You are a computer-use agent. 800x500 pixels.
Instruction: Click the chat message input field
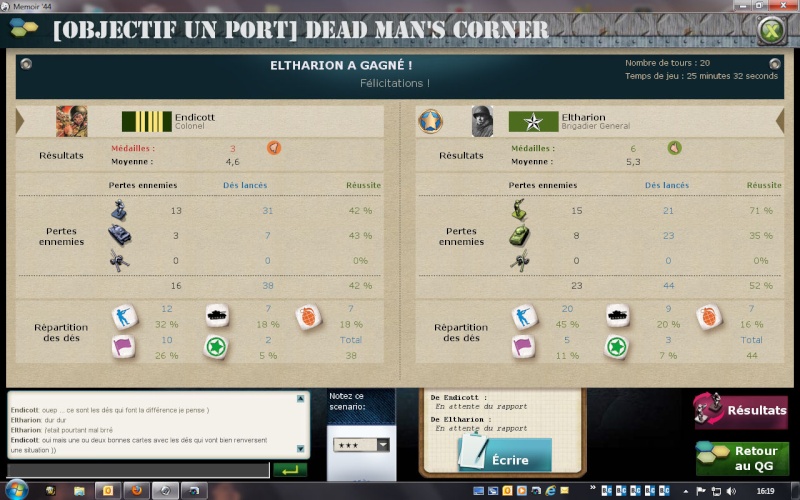138,470
